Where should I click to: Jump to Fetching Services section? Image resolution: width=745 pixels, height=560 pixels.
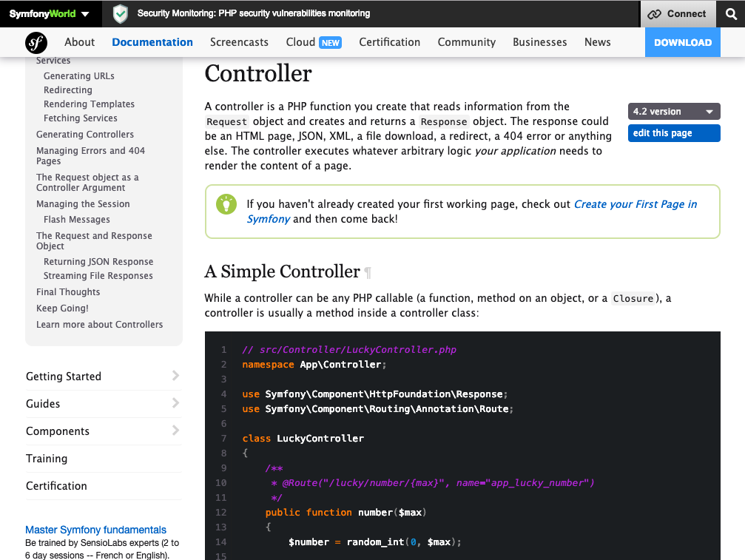pos(81,118)
